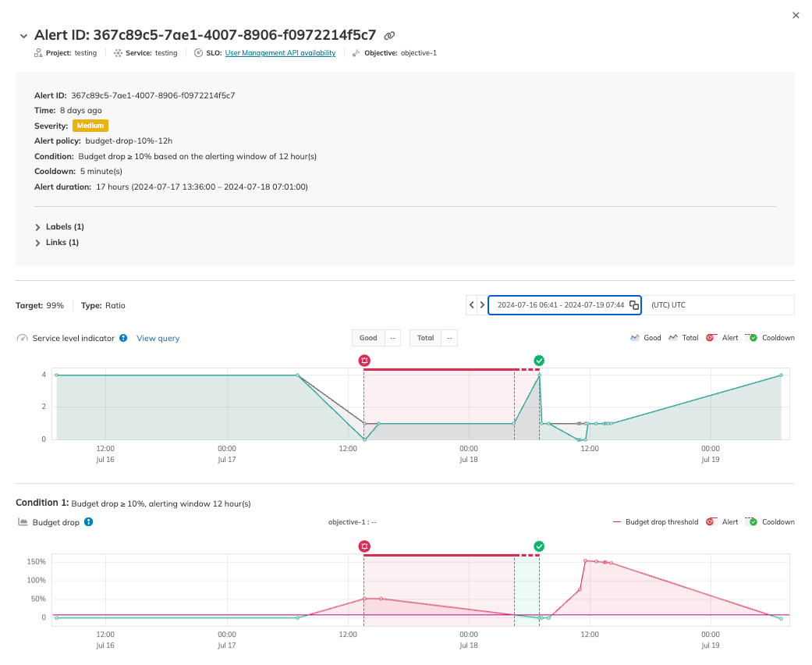Click the Total value box
This screenshot has width=812, height=665.
[434, 338]
